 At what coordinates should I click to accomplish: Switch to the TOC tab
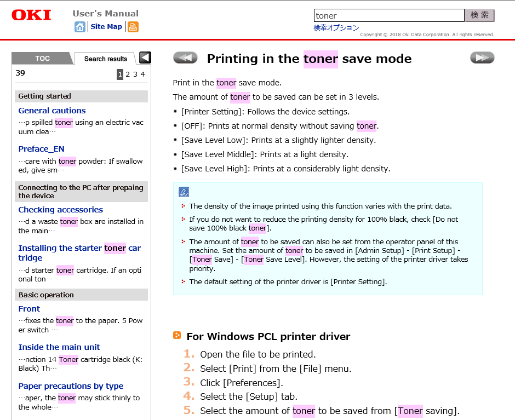tap(42, 59)
